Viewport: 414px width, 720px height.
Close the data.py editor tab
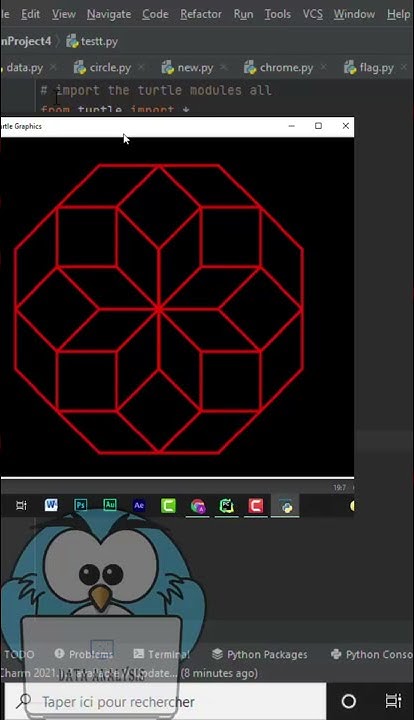coord(53,68)
